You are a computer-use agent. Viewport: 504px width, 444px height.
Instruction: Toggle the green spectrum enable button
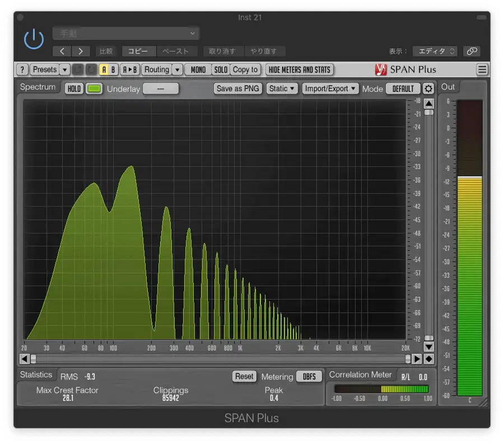94,88
